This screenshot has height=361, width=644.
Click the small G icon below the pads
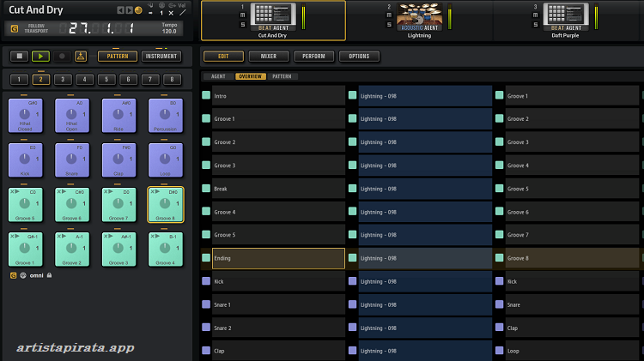tap(13, 275)
